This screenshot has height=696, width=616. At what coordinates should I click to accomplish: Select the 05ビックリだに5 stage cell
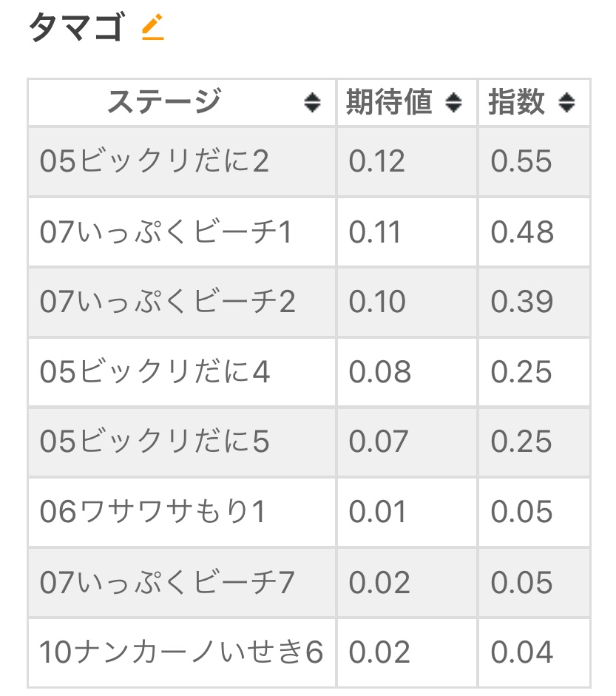155,442
